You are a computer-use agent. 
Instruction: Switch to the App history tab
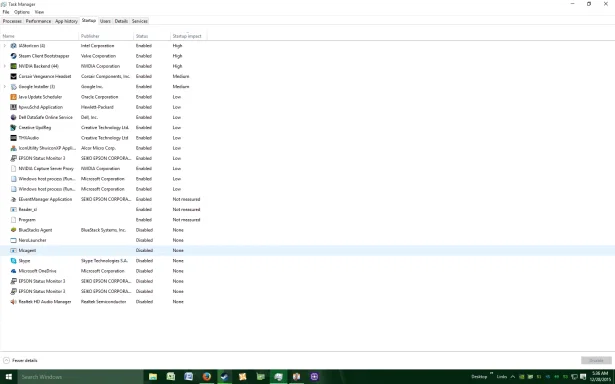(66, 21)
